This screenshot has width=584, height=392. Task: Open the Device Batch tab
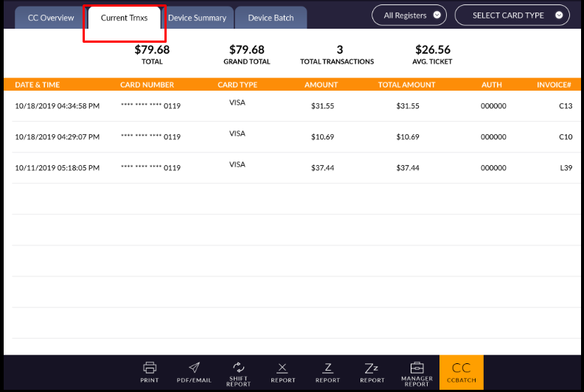pyautogui.click(x=271, y=18)
